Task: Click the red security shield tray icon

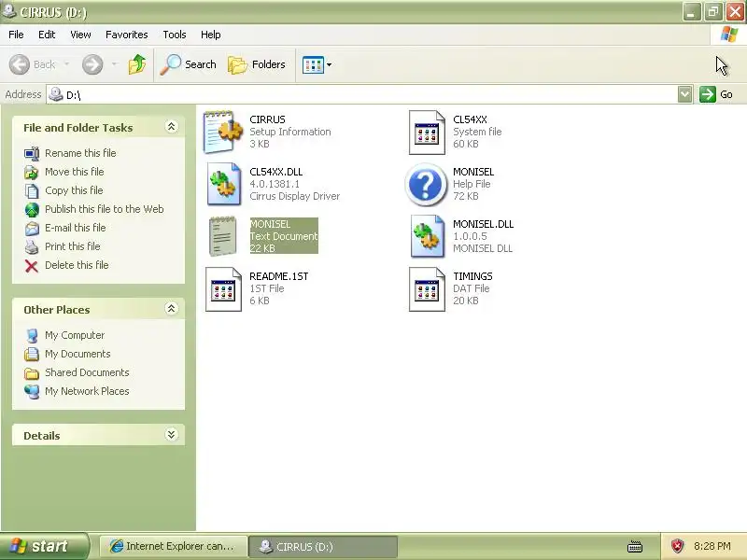Action: point(677,546)
